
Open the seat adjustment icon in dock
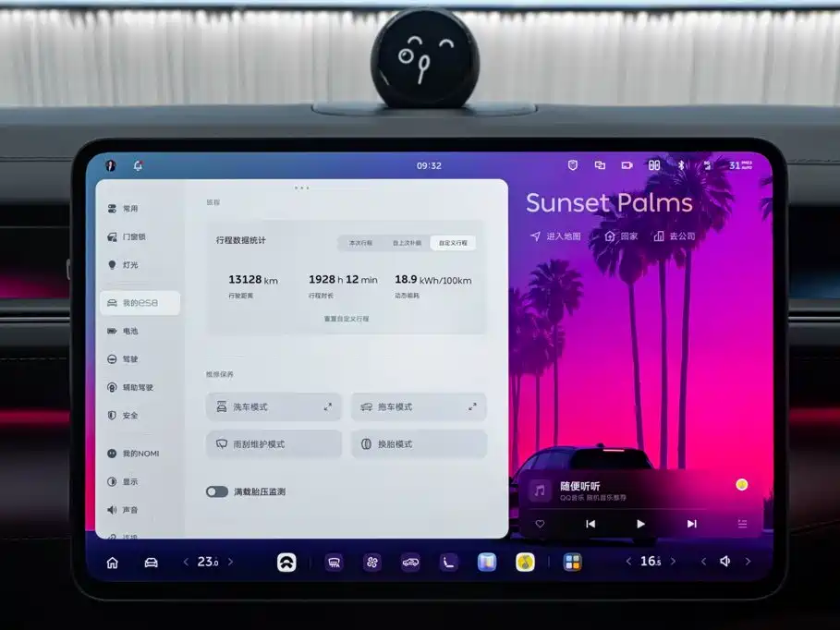coord(448,563)
